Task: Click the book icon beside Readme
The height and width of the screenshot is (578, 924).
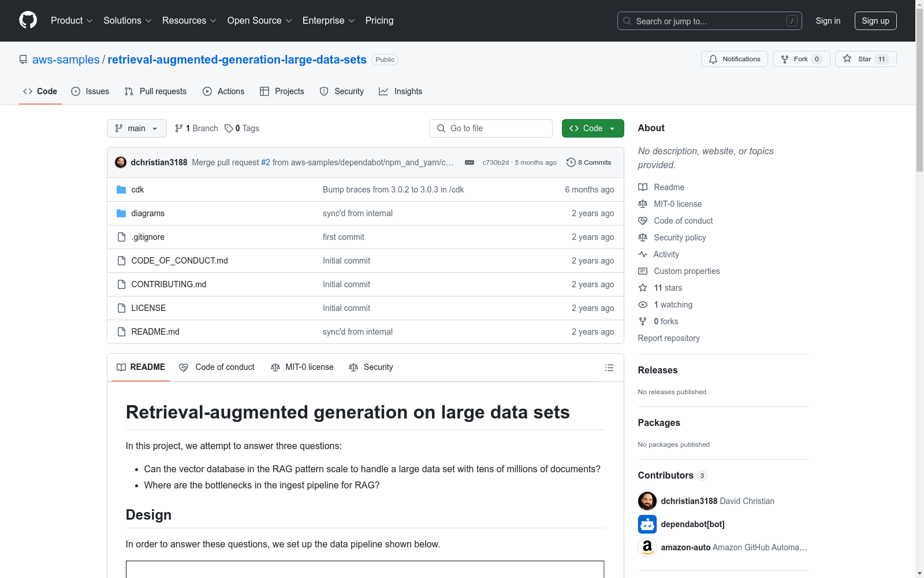Action: pyautogui.click(x=643, y=187)
